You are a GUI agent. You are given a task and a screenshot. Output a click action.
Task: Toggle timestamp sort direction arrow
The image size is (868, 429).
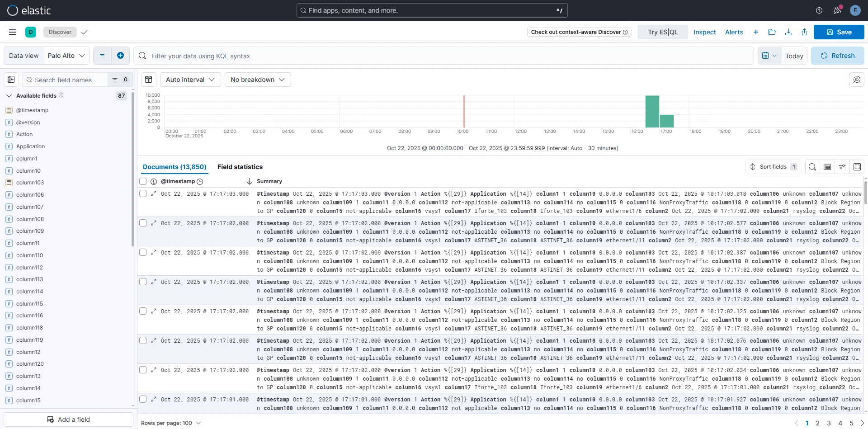(x=249, y=181)
